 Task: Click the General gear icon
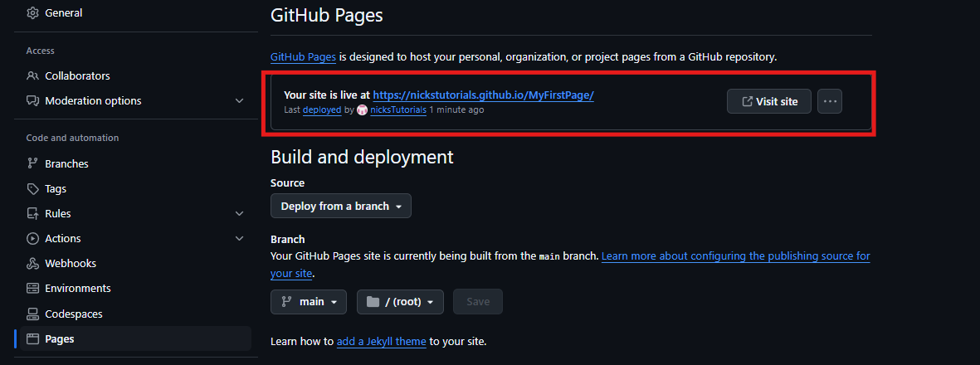point(32,13)
